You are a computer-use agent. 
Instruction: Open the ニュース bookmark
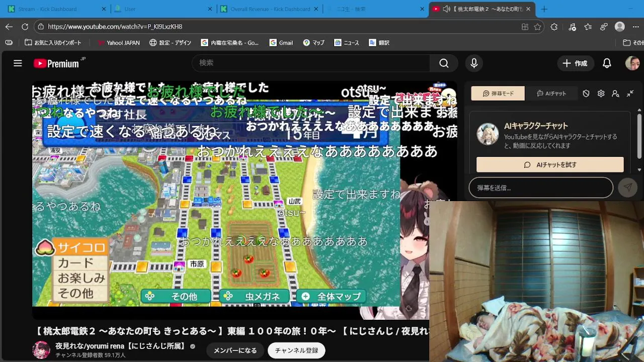tap(346, 43)
